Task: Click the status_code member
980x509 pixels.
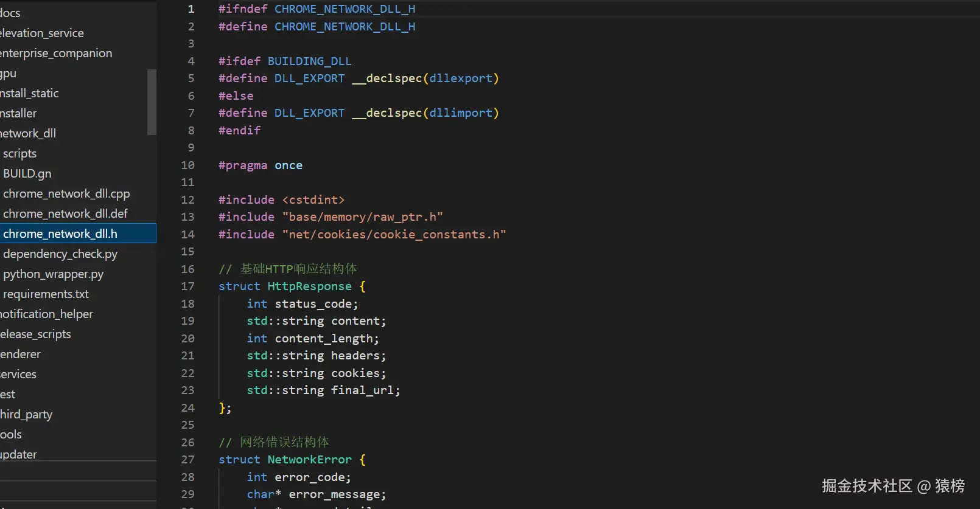Action: [313, 304]
